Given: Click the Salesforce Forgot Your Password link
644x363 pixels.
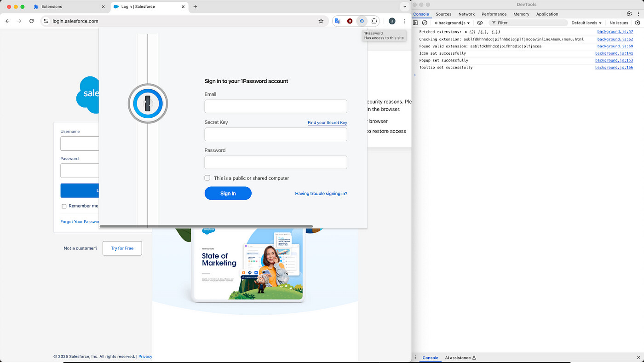Looking at the screenshot, I should click(80, 222).
